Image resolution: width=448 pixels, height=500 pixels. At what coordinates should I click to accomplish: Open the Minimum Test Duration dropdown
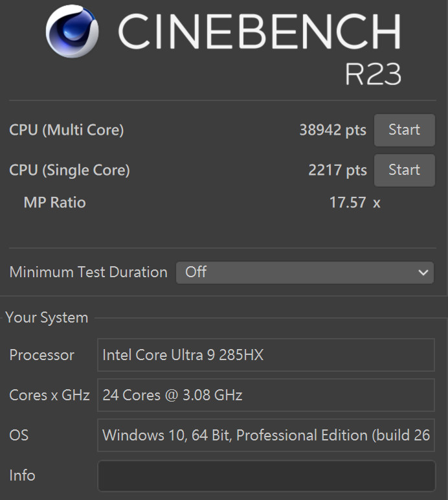[305, 273]
